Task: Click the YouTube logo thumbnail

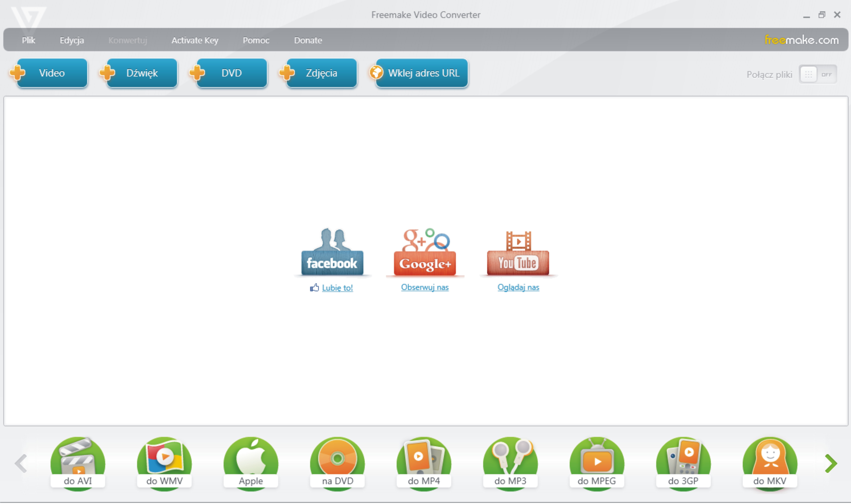Action: click(x=518, y=253)
